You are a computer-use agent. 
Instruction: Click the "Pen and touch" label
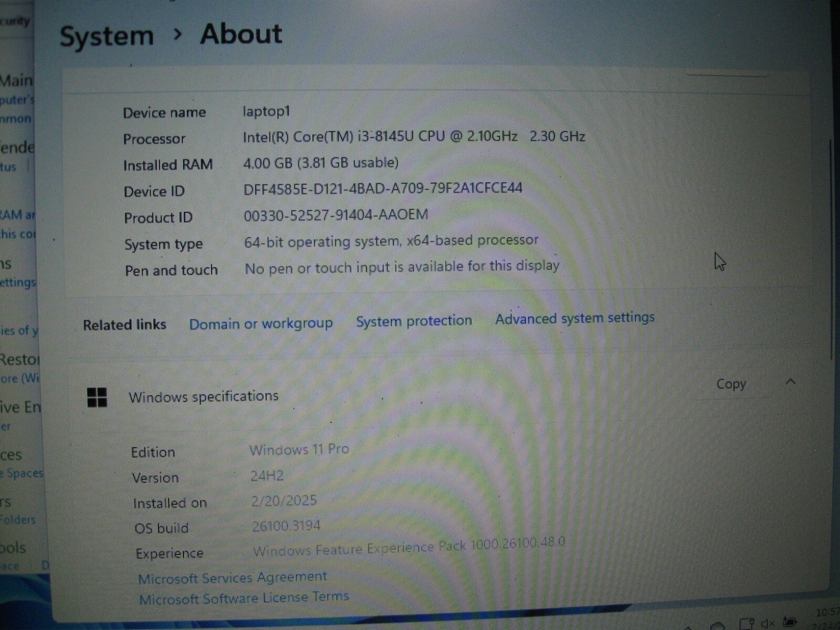tap(171, 270)
